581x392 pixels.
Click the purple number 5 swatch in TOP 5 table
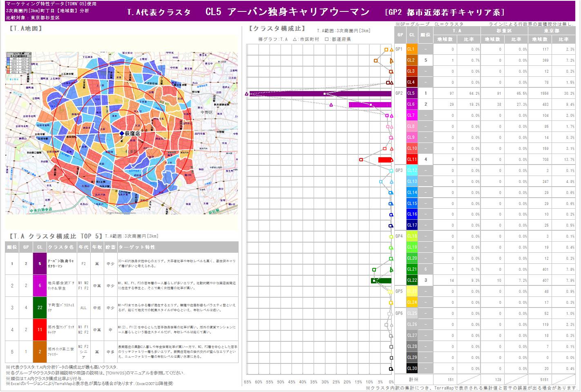pyautogui.click(x=40, y=264)
